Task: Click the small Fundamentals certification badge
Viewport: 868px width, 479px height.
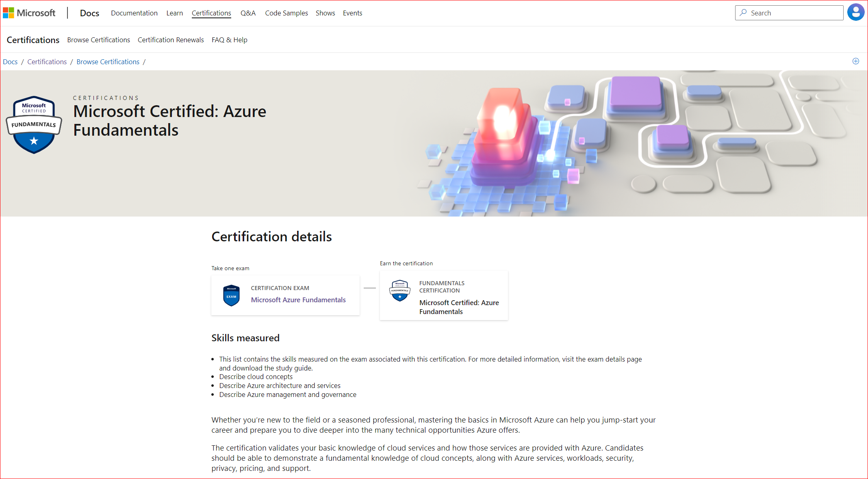Action: click(x=399, y=290)
